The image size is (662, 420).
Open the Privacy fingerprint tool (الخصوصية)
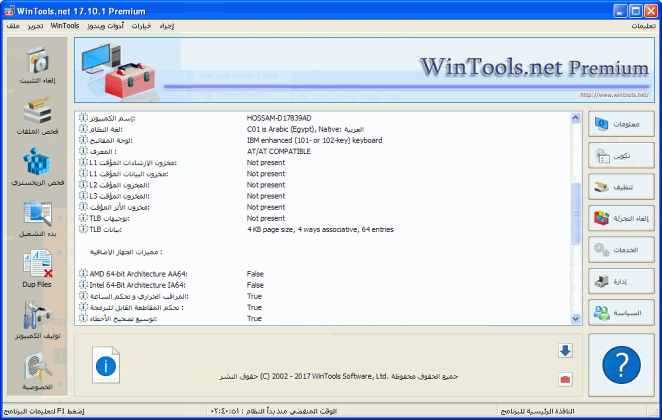click(x=37, y=371)
